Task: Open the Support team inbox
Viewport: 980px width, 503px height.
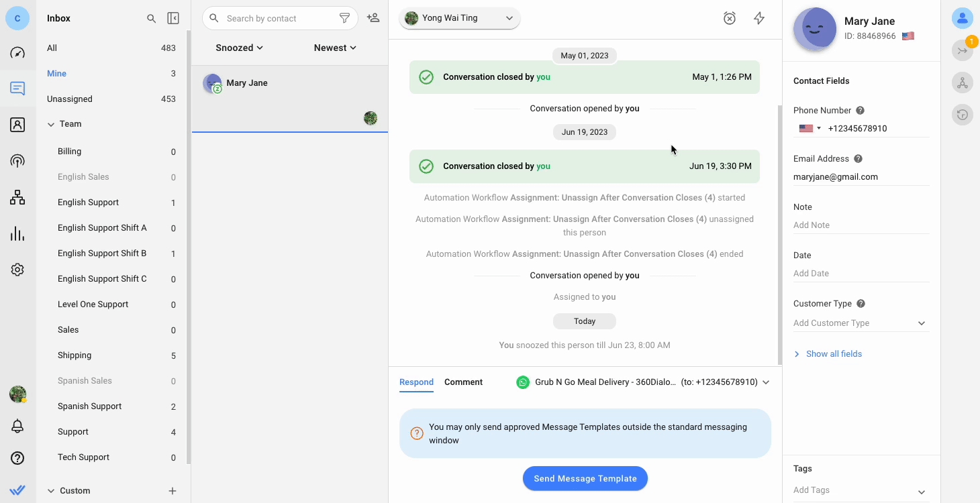Action: coord(111,432)
